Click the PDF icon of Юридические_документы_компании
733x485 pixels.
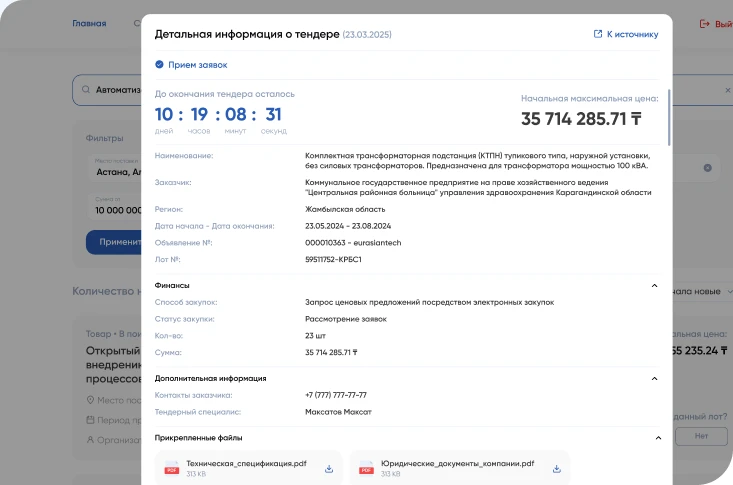[366, 468]
